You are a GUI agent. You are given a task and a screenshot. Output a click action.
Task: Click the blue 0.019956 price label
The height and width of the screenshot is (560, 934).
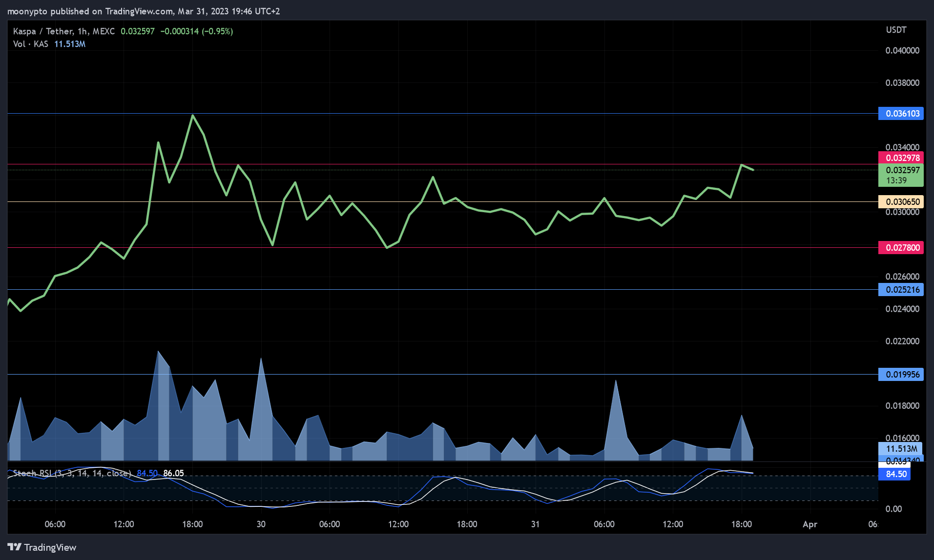coord(901,374)
